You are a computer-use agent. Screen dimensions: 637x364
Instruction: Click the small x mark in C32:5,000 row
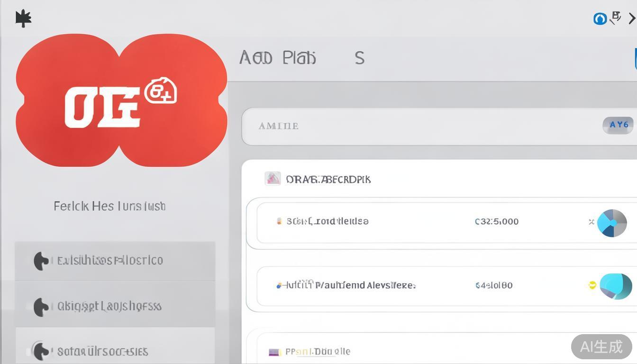(x=591, y=221)
